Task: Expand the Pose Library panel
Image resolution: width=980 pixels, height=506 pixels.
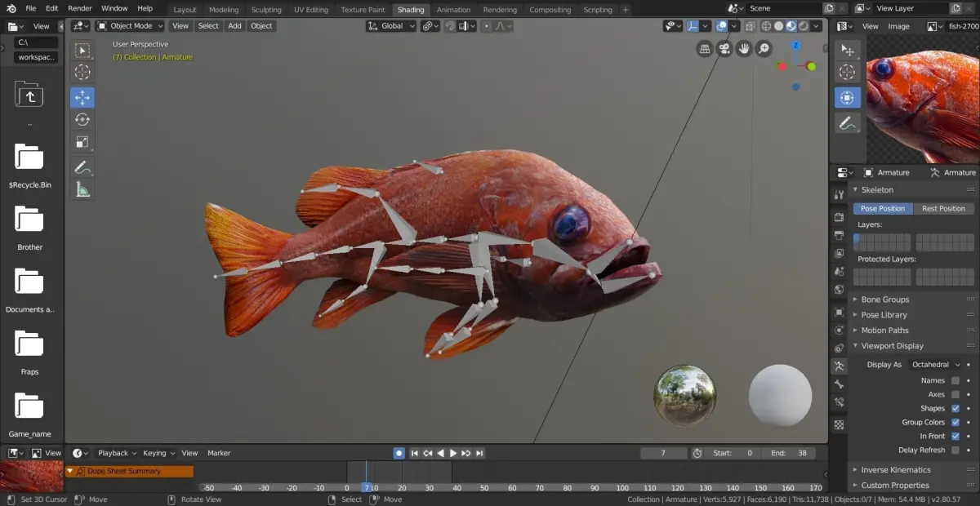Action: point(884,315)
